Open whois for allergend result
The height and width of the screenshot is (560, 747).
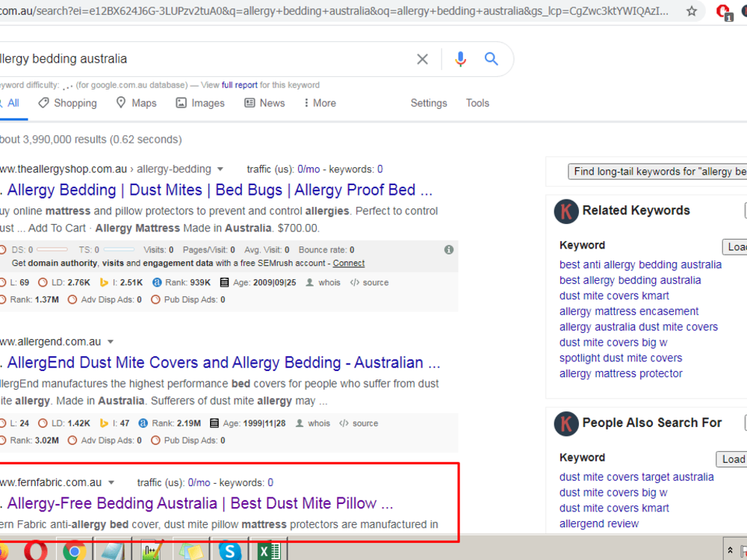tap(312, 423)
